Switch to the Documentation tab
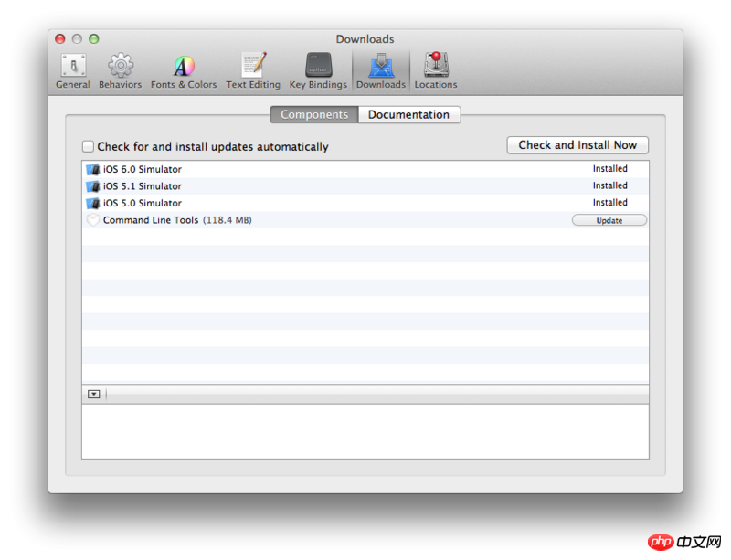 pos(408,115)
